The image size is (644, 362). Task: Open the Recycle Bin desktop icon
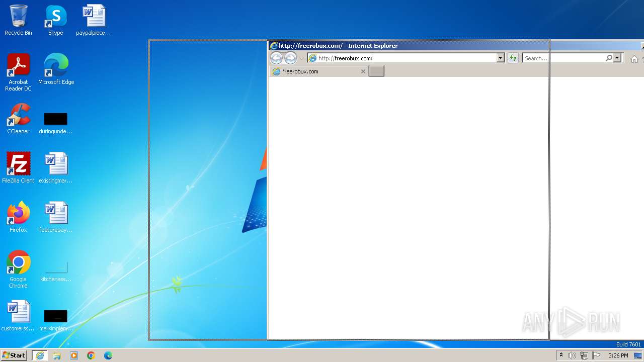(18, 20)
